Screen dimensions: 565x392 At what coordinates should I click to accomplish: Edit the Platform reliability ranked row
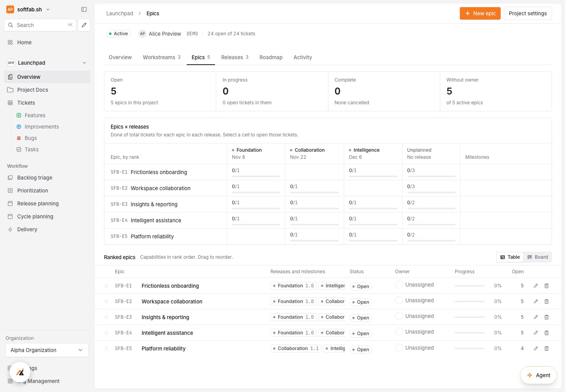[x=536, y=348]
